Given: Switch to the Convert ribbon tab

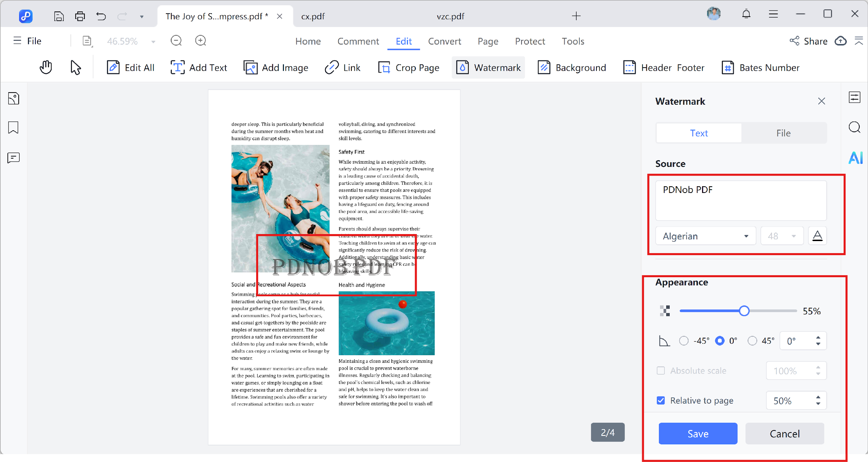Looking at the screenshot, I should click(445, 41).
